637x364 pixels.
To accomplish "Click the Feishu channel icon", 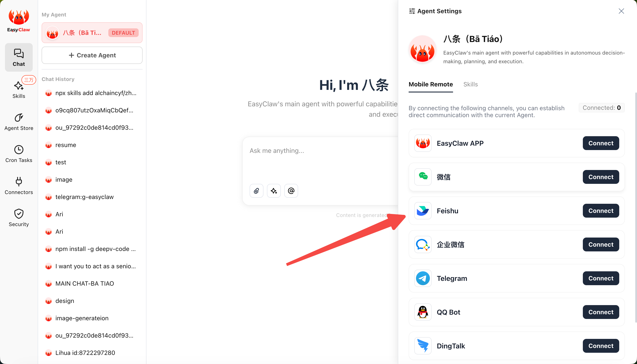I will pos(423,211).
